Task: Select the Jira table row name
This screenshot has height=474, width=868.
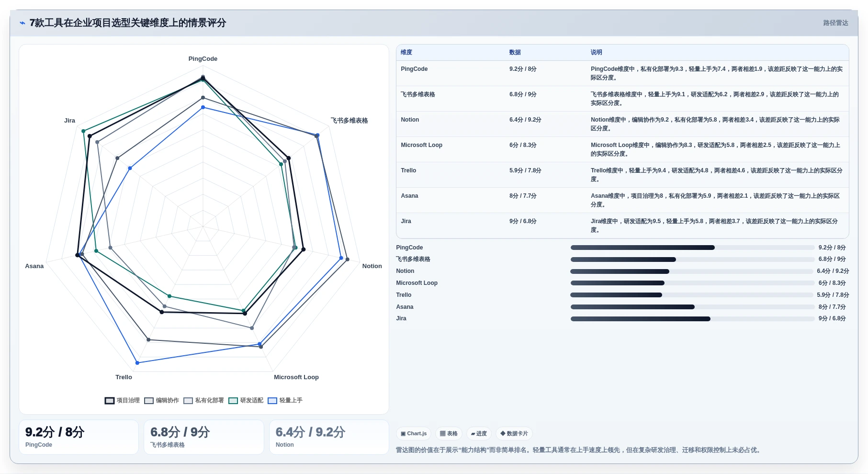Action: pos(406,221)
